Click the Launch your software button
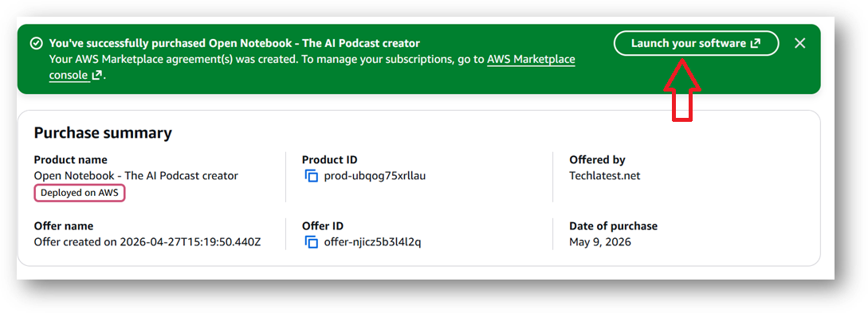 (x=696, y=43)
